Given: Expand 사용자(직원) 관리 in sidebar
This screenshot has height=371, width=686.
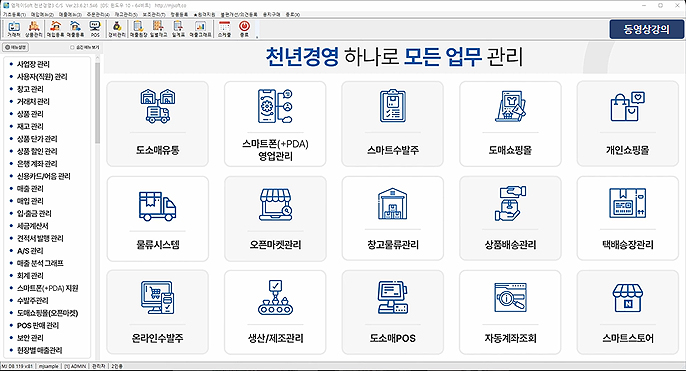Looking at the screenshot, I should click(42, 77).
